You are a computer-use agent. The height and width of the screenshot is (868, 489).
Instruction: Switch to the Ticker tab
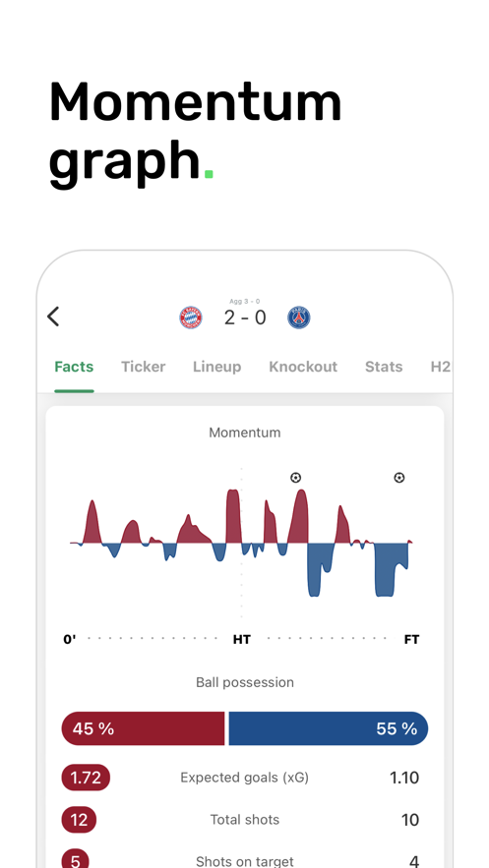pyautogui.click(x=144, y=367)
